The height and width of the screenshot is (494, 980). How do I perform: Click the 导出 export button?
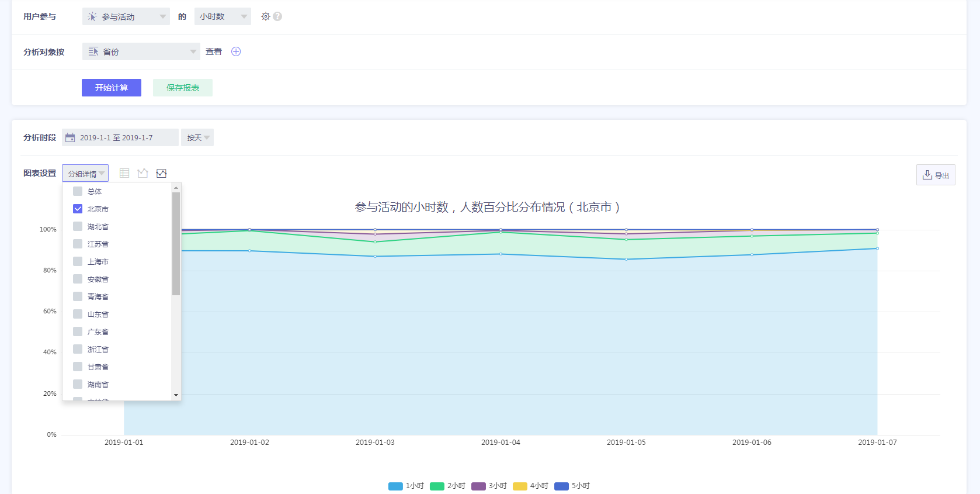pos(936,175)
